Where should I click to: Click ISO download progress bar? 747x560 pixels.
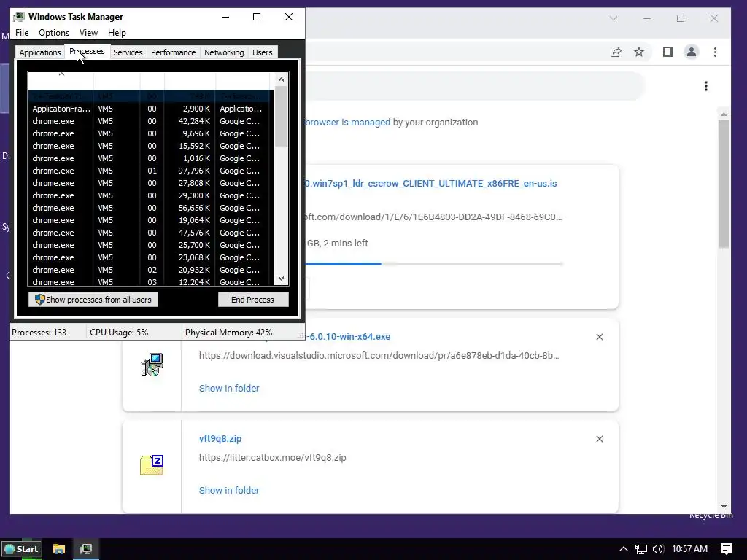click(x=434, y=263)
